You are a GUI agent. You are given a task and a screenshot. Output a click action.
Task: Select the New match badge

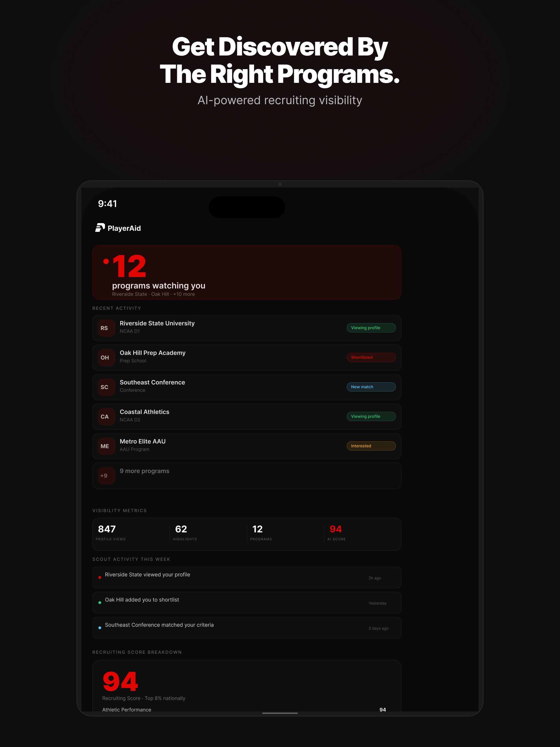point(371,387)
